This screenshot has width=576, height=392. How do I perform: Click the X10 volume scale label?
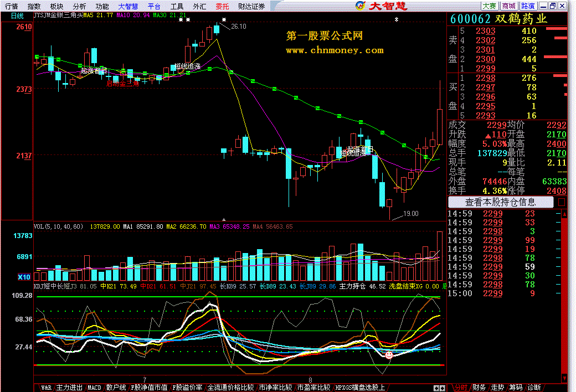point(24,277)
